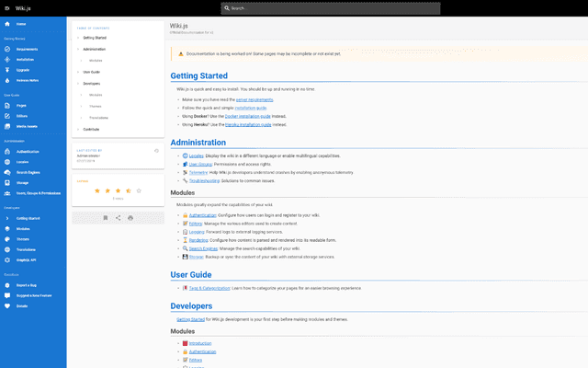Go to Home in the blue sidebar
The width and height of the screenshot is (588, 368).
[21, 24]
